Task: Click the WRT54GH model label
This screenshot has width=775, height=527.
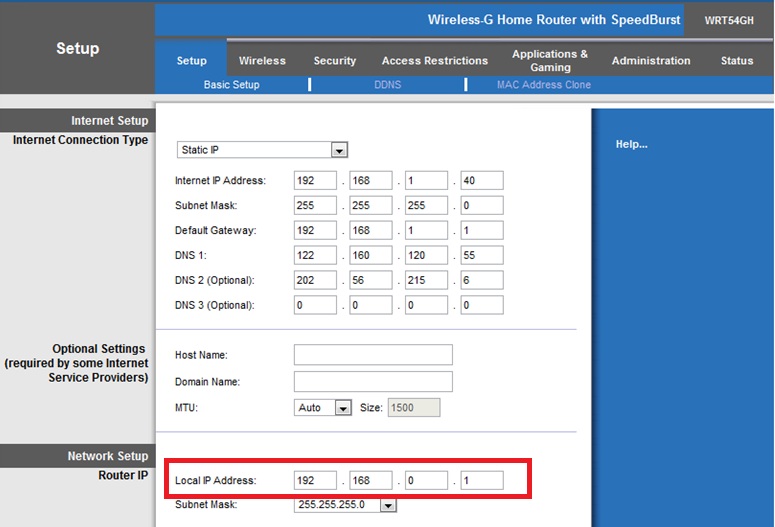Action: [729, 20]
